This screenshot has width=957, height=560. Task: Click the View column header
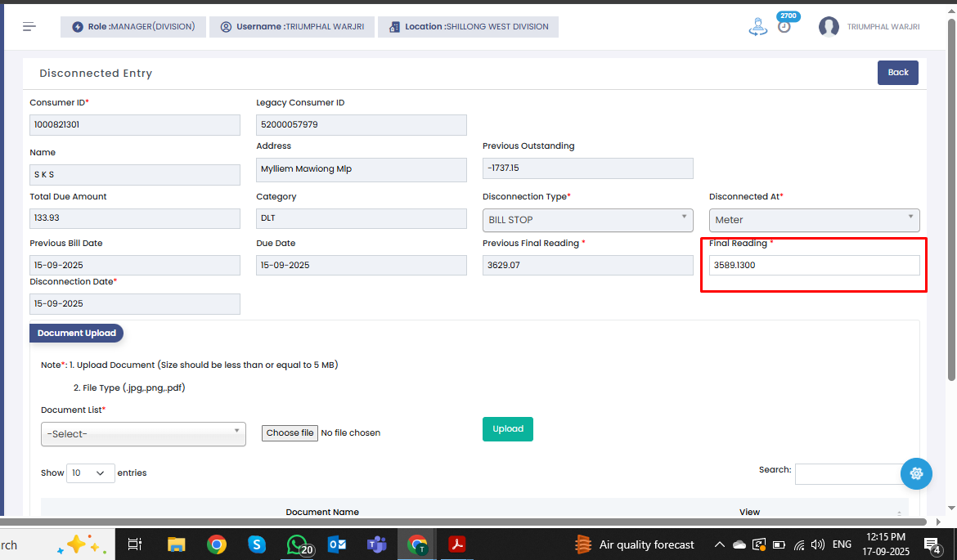[x=749, y=512]
